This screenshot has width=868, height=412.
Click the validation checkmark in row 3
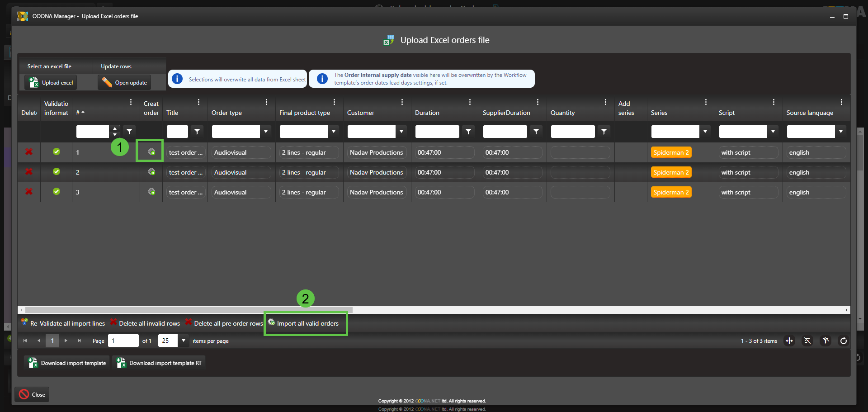point(57,191)
